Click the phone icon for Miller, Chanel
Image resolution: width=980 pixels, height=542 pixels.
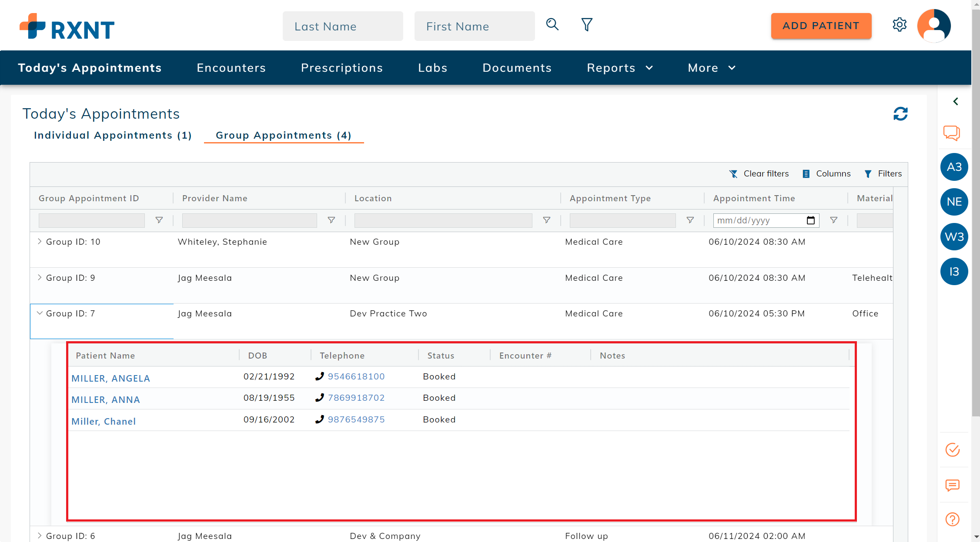click(320, 419)
